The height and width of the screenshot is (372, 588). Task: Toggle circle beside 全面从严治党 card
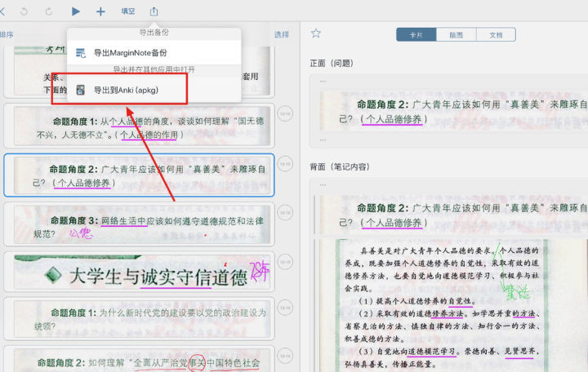[285, 356]
